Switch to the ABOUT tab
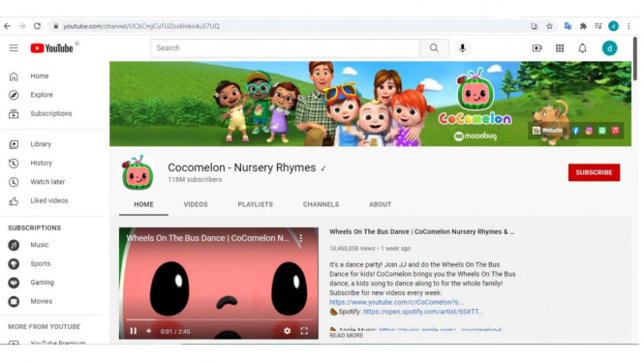 (380, 204)
